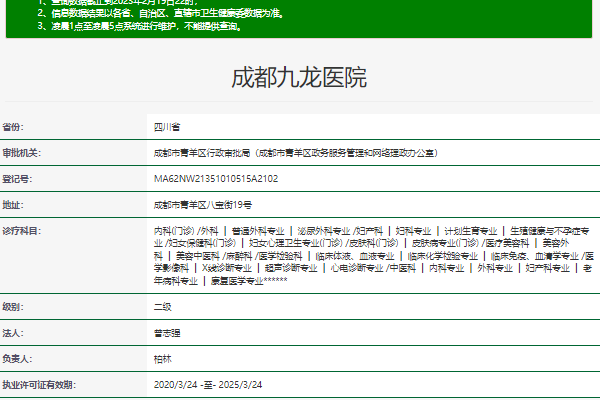This screenshot has height=400, width=600.
Task: Click the province value 四川省
Action: coord(167,127)
